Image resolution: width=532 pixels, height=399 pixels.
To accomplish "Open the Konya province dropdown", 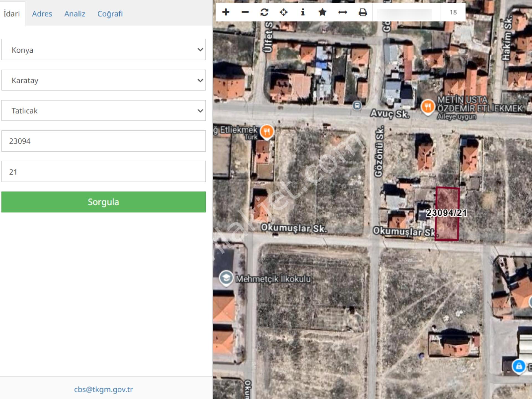I will 104,50.
